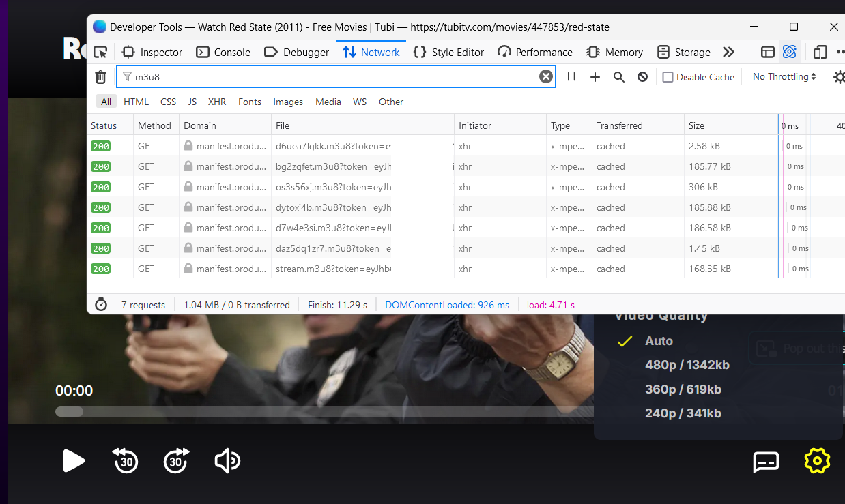Filter requests by Media
Image resolution: width=845 pixels, height=504 pixels.
(x=328, y=102)
